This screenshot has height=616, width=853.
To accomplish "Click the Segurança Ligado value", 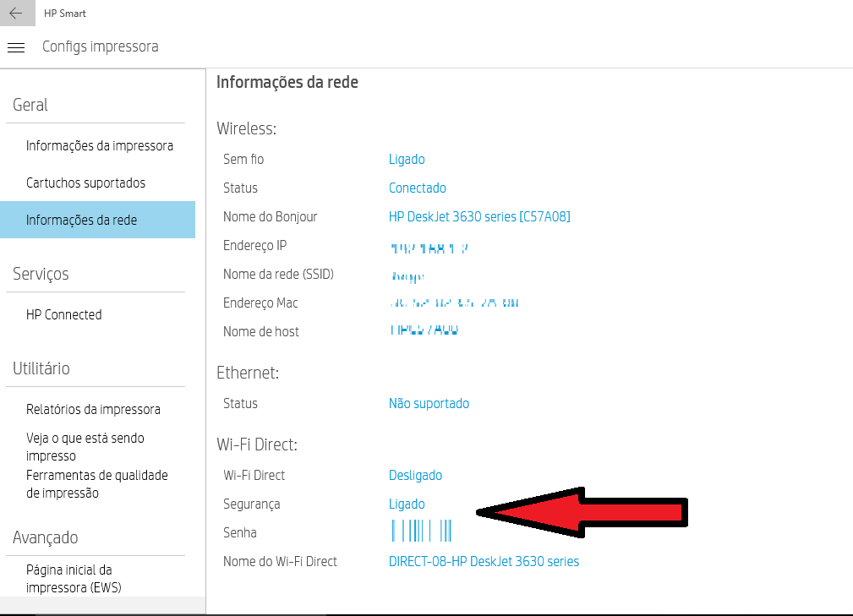I will tap(407, 504).
